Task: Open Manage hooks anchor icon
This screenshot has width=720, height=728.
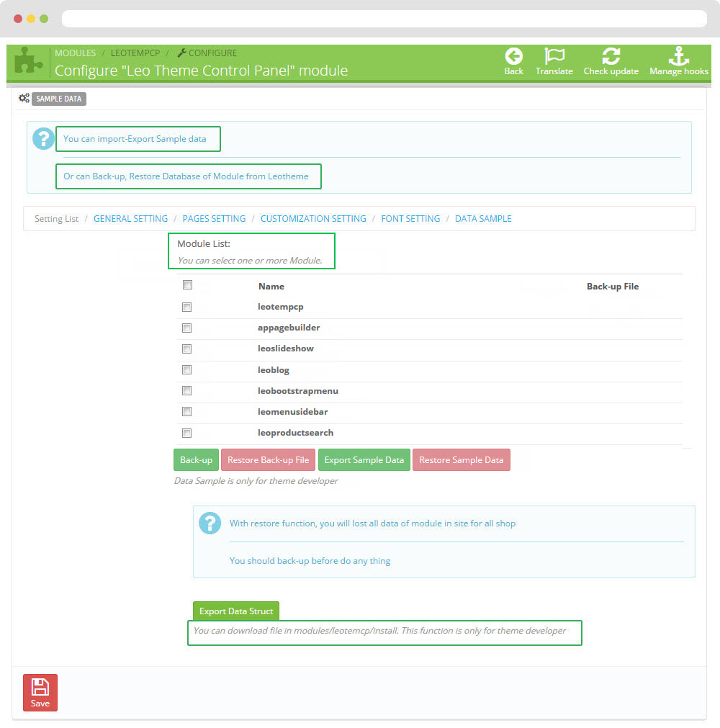Action: tap(678, 56)
